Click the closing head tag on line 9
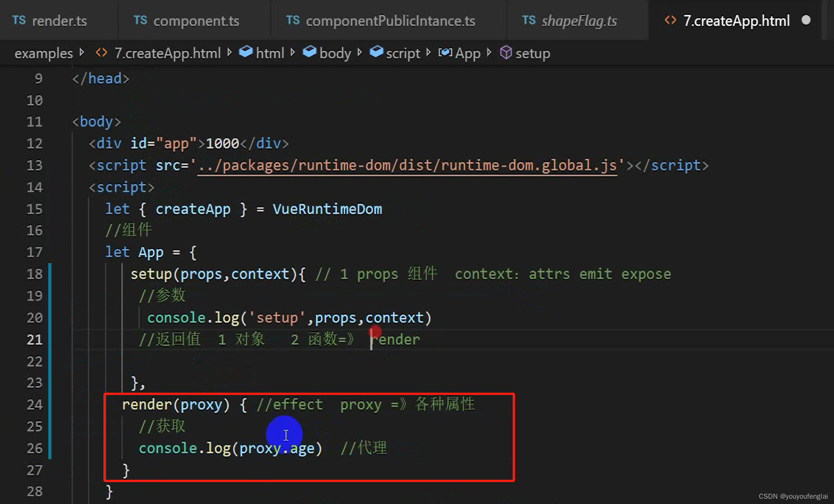 (101, 78)
